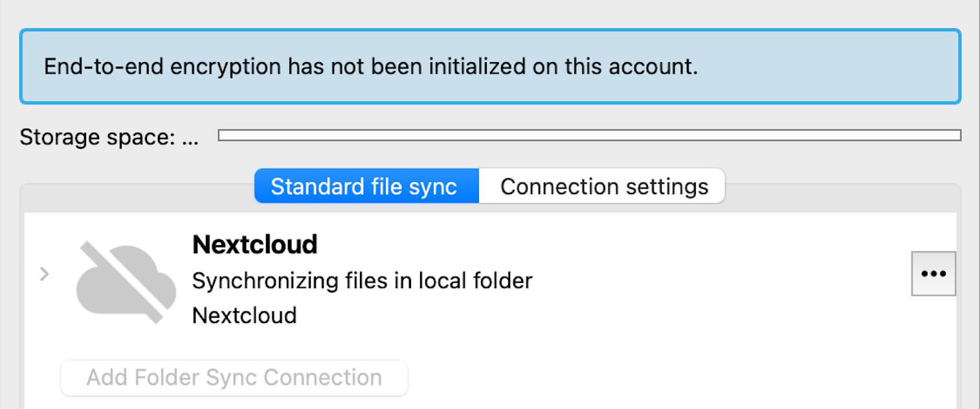Click the end-to-end encryption notice banner
The width and height of the screenshot is (980, 409).
pyautogui.click(x=490, y=66)
